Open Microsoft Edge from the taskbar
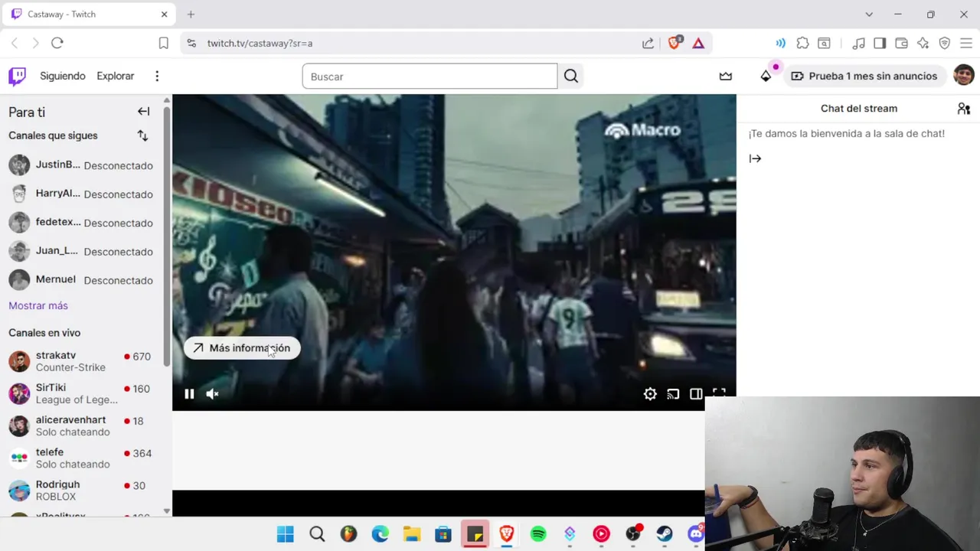980x551 pixels. [380, 534]
